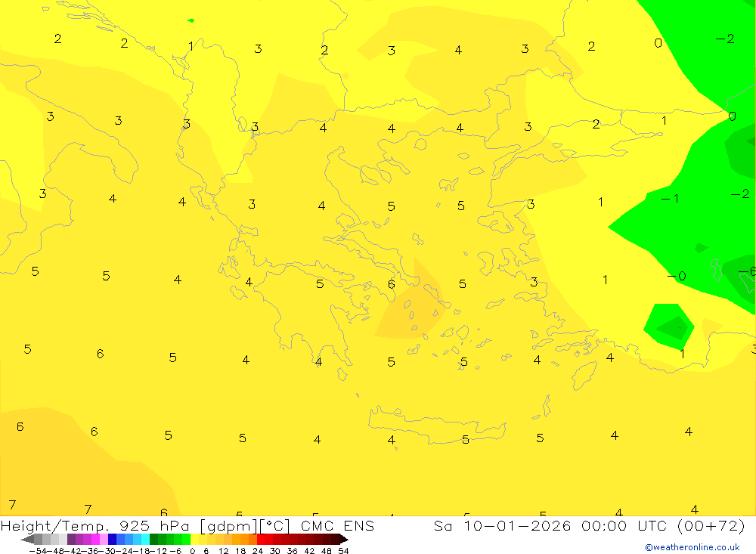Click the '36' legend scale label
The height and width of the screenshot is (554, 756).
292,551
